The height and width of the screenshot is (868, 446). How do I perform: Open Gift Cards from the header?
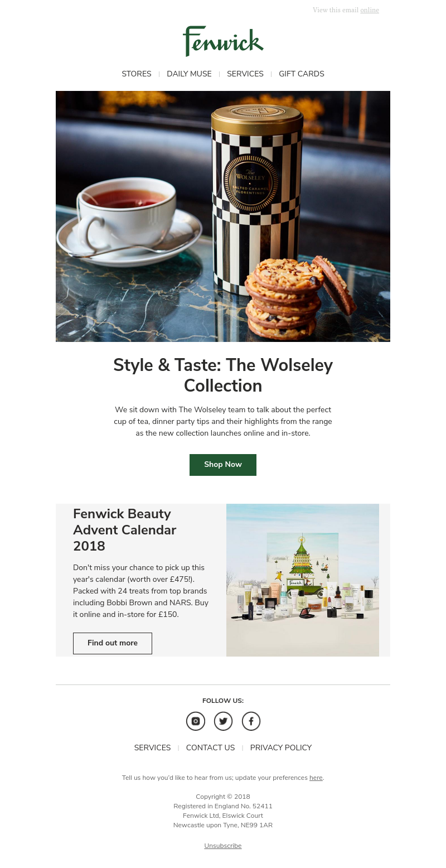click(x=302, y=74)
